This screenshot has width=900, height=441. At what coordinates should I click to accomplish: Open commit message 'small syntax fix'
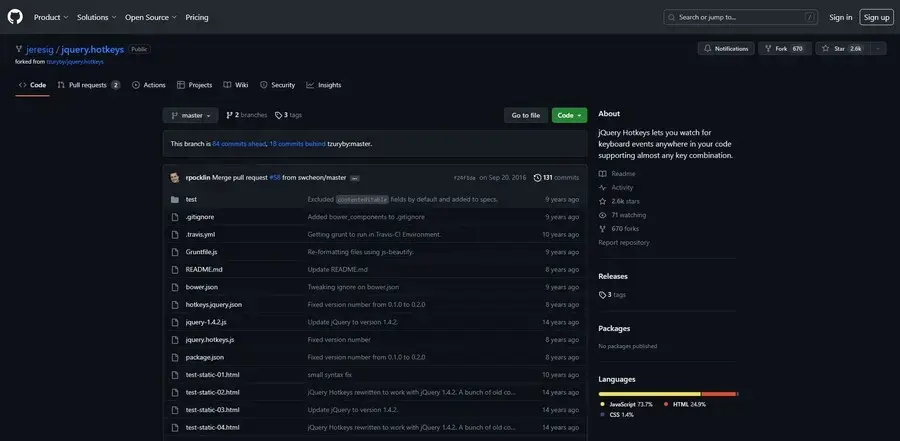coord(329,375)
